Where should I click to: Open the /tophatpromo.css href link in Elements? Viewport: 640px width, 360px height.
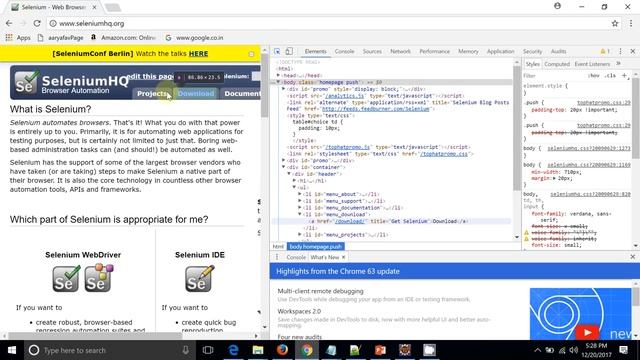pyautogui.click(x=444, y=154)
